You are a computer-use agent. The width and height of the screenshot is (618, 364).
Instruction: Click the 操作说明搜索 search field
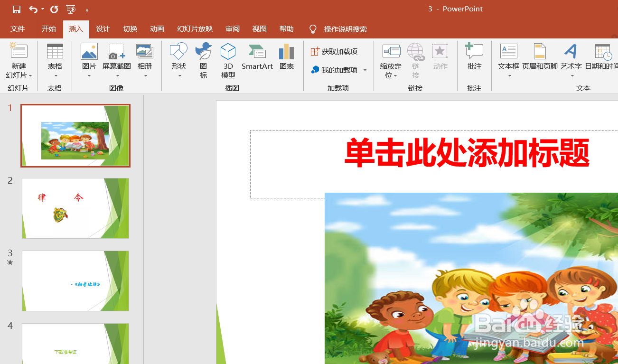346,29
